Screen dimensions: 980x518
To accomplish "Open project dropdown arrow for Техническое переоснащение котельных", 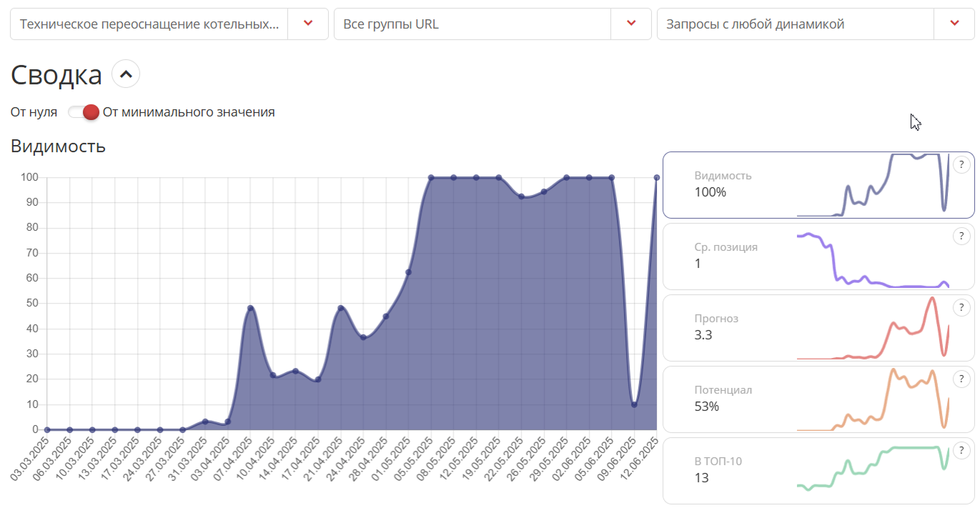I will pos(308,24).
